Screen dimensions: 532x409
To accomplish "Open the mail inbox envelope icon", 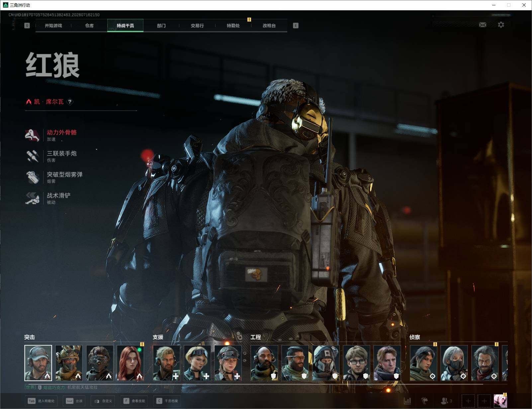I will [483, 25].
